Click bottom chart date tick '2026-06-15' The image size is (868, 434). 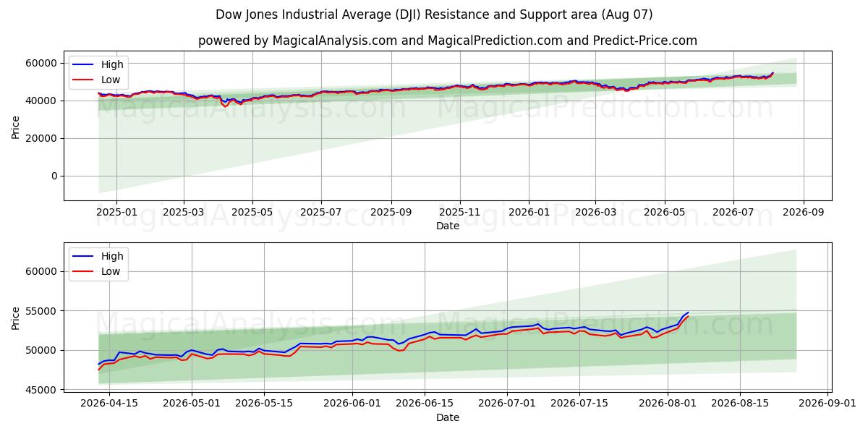(x=425, y=404)
